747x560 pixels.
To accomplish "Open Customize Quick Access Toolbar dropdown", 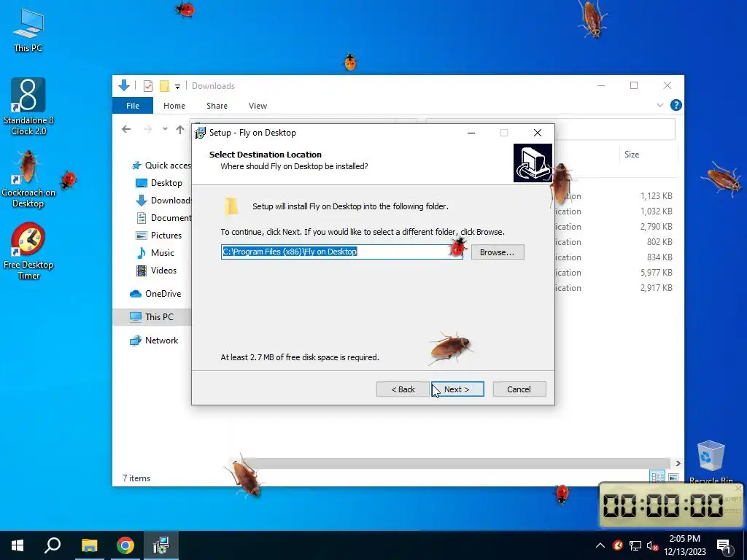I will [x=177, y=86].
